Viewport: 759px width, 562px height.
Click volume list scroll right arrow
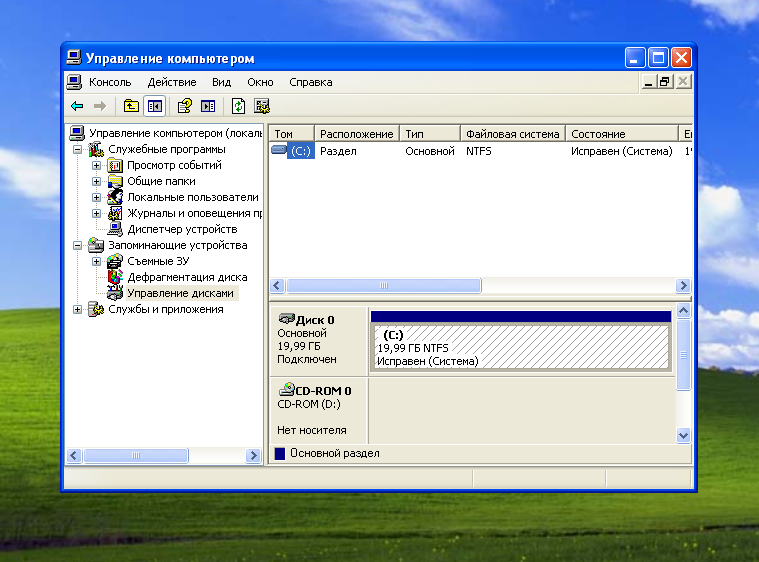click(683, 286)
